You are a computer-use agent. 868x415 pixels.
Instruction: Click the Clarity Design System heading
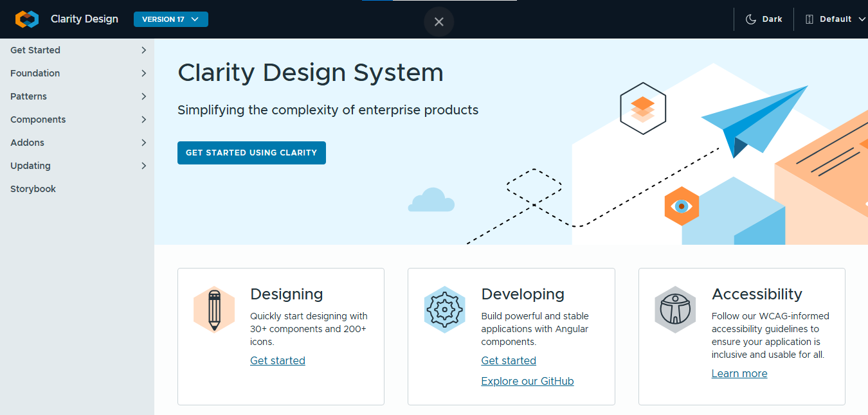311,73
